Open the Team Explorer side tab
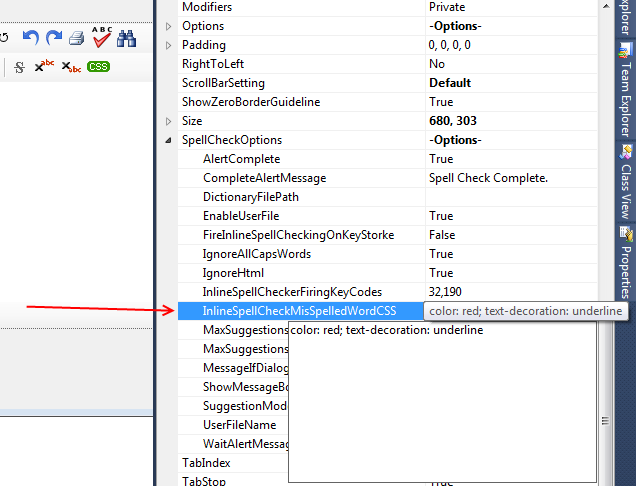 pyautogui.click(x=626, y=97)
